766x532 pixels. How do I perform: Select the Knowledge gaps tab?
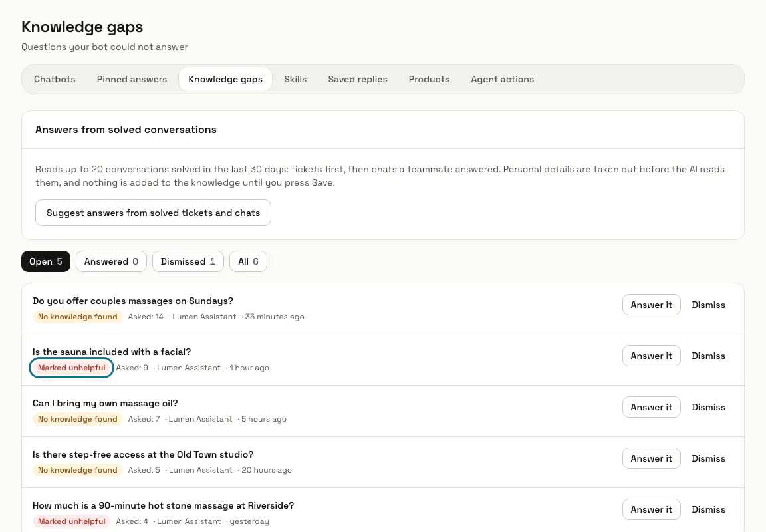pyautogui.click(x=225, y=79)
